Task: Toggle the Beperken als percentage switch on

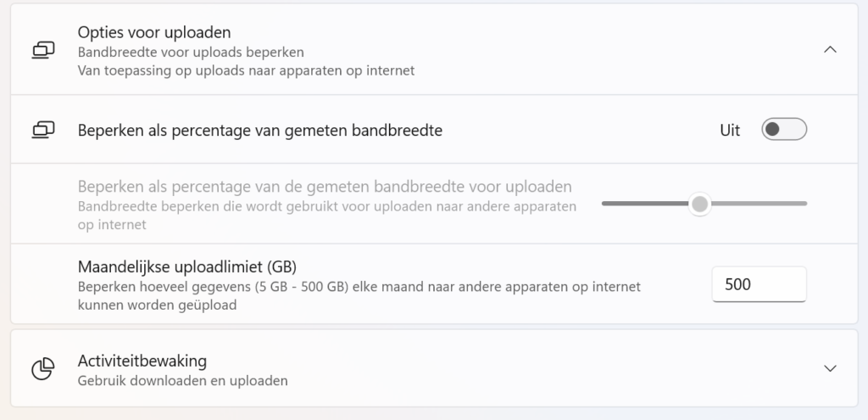Action: coord(784,129)
